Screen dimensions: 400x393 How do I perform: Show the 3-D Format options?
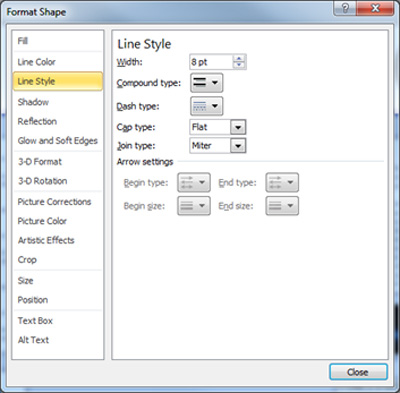[40, 162]
